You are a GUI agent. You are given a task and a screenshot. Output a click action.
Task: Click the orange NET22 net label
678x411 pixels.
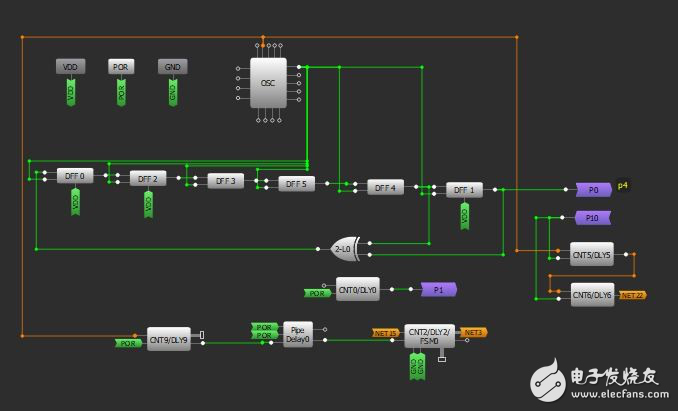[x=633, y=296]
